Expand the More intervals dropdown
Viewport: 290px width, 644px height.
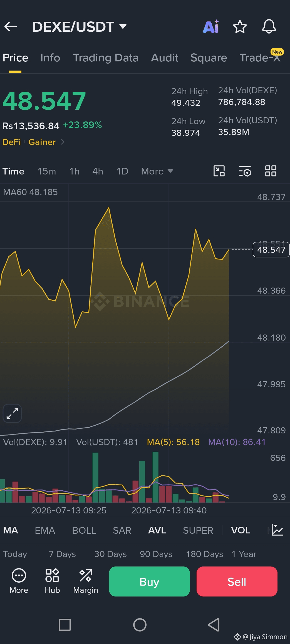(157, 171)
